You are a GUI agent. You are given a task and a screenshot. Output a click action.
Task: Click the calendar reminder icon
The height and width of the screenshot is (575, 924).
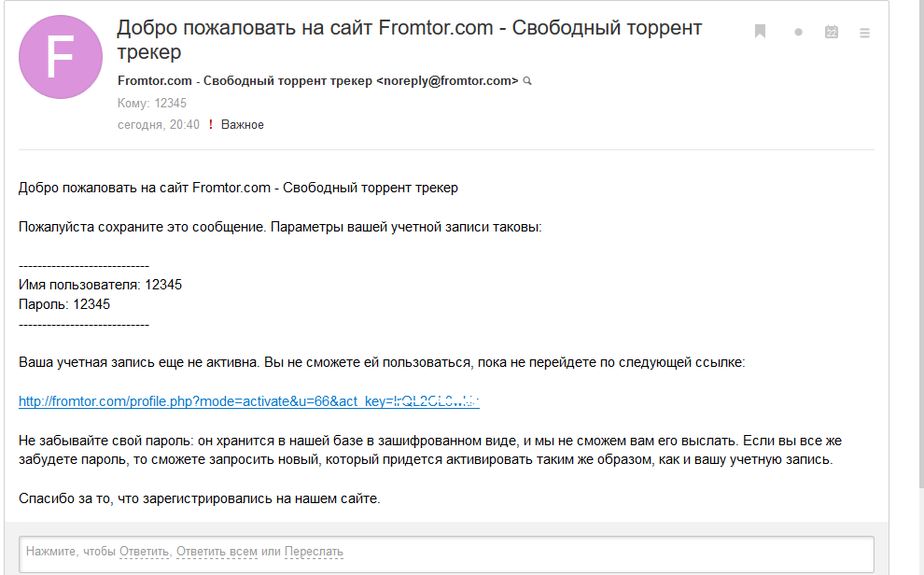(x=832, y=32)
